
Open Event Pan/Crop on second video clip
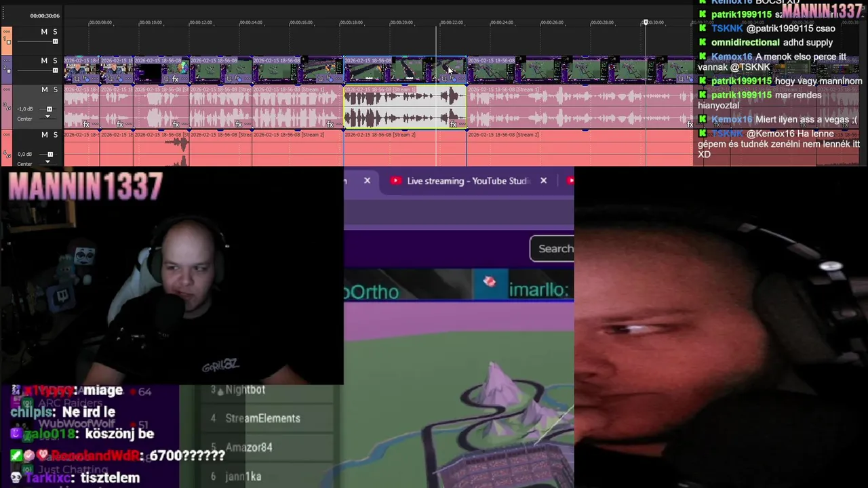point(110,79)
